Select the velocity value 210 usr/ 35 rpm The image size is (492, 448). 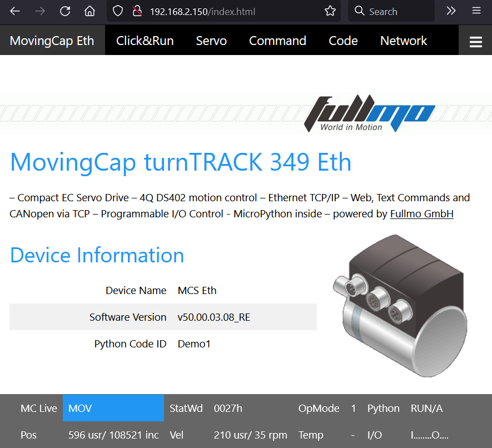(x=250, y=435)
